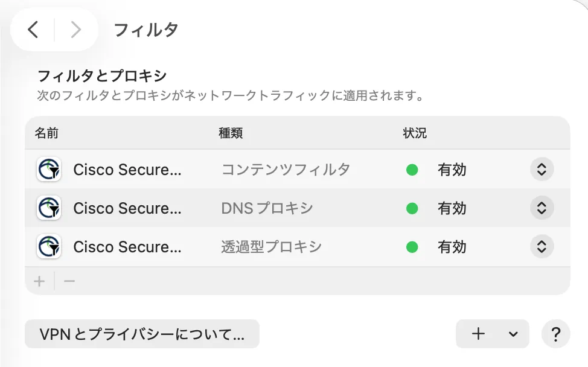Viewport: 588px width, 367px height.
Task: Click the Cisco Secure icon for transparent proxy
Action: 49,247
